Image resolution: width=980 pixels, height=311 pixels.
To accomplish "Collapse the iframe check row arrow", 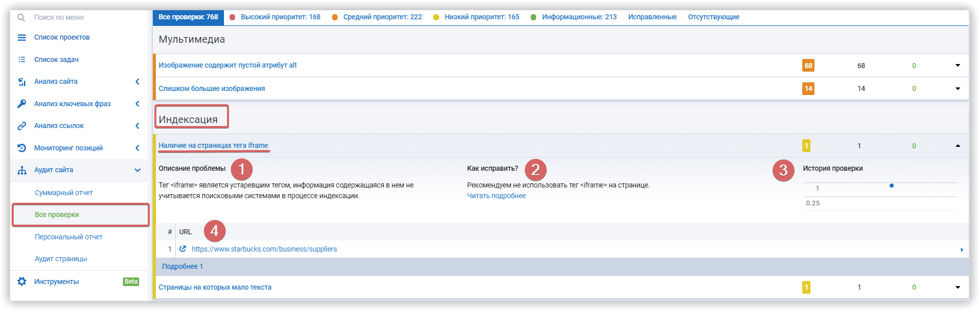I will click(x=958, y=146).
